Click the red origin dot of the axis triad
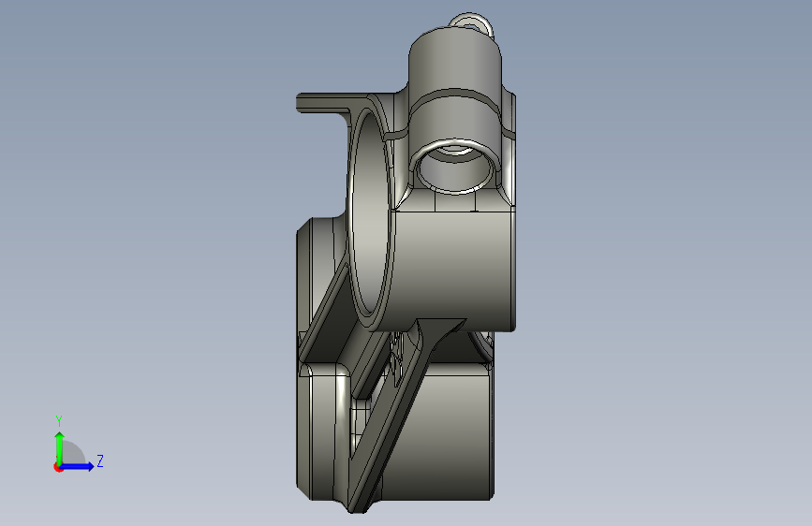The width and height of the screenshot is (812, 526). coord(58,467)
